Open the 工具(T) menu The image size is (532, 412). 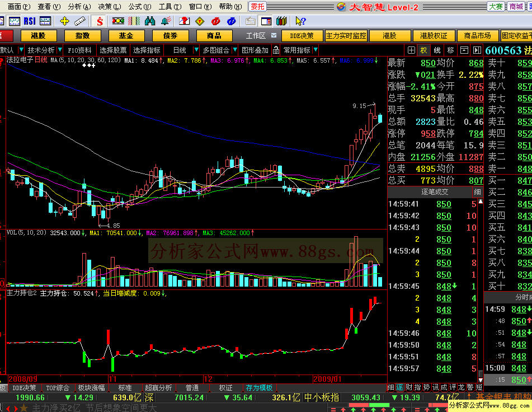pyautogui.click(x=170, y=7)
